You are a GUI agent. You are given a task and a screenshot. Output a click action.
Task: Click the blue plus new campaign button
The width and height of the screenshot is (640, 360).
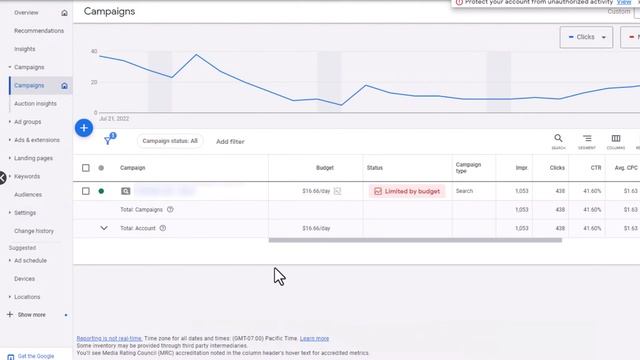click(84, 128)
